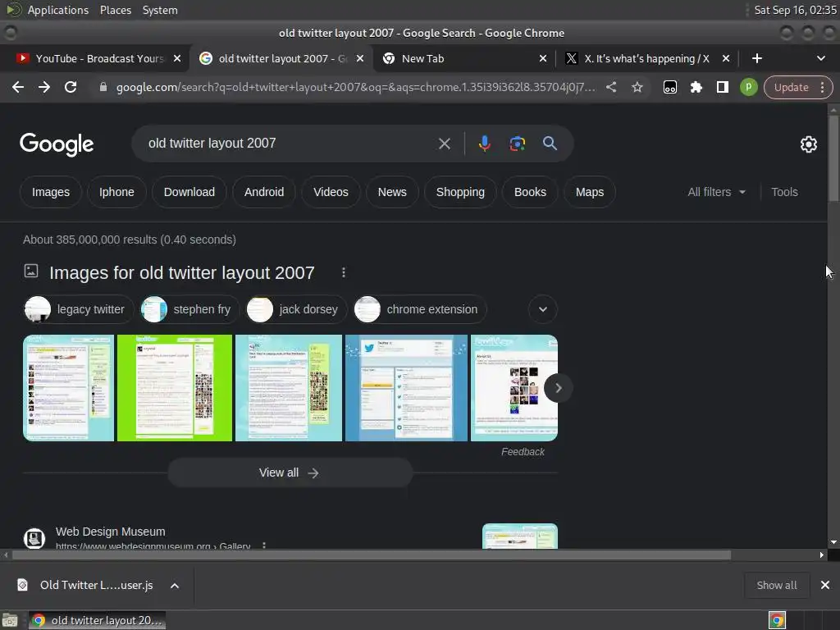Click the vertical page scrollbar
840x630 pixels.
(833, 159)
